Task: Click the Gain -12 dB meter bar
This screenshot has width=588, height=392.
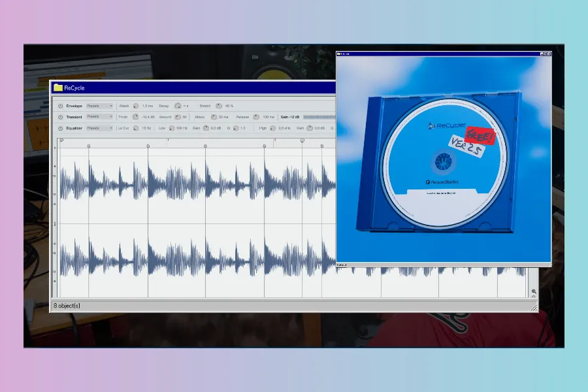Action: pos(319,117)
